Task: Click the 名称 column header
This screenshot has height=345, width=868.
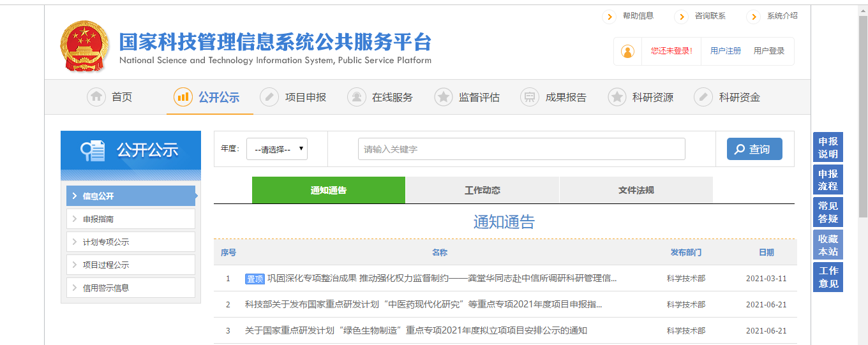Action: coord(440,253)
